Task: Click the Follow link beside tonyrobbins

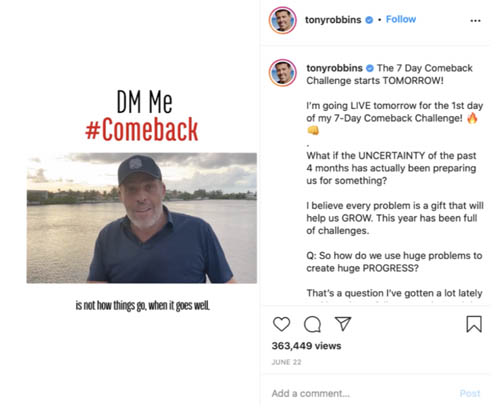Action: tap(401, 19)
